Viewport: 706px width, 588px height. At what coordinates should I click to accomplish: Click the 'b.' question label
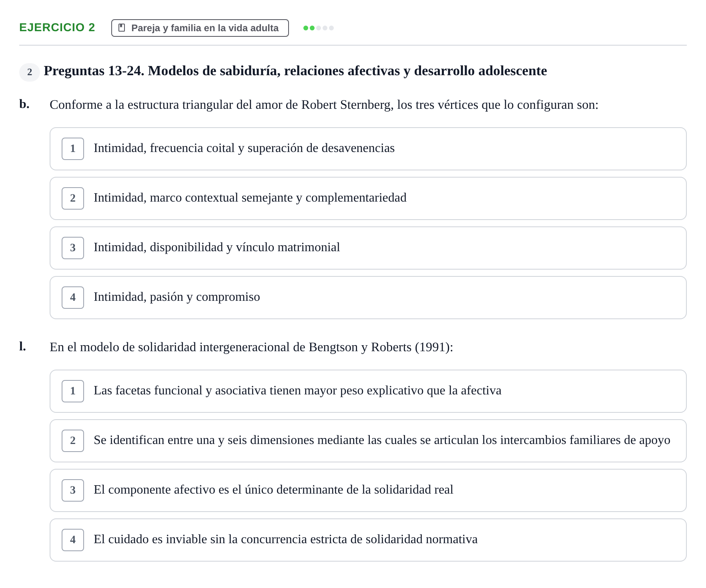24,104
